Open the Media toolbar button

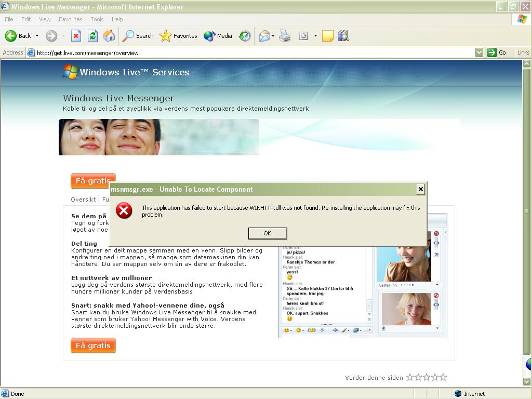click(218, 36)
